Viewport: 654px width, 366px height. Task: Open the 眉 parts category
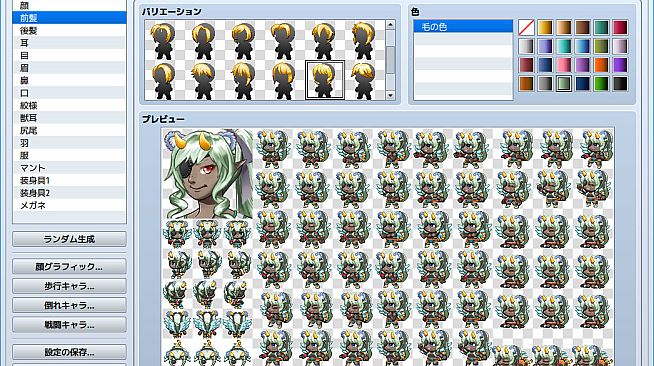click(69, 68)
